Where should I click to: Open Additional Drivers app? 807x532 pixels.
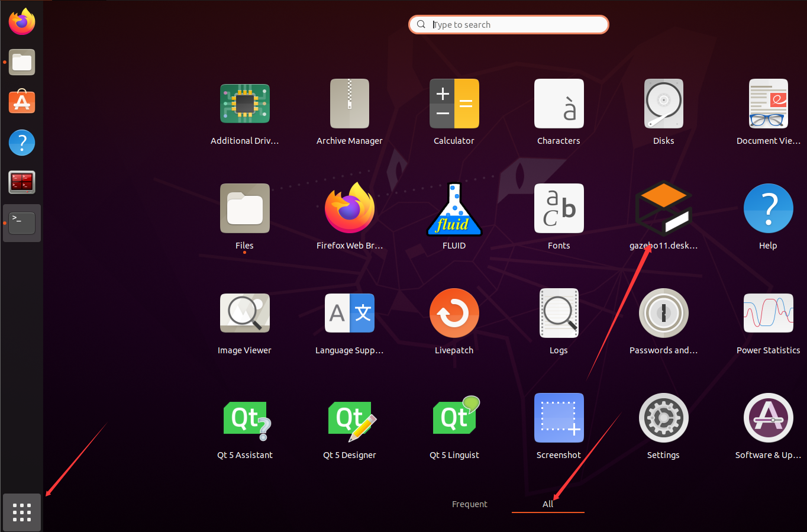click(245, 104)
